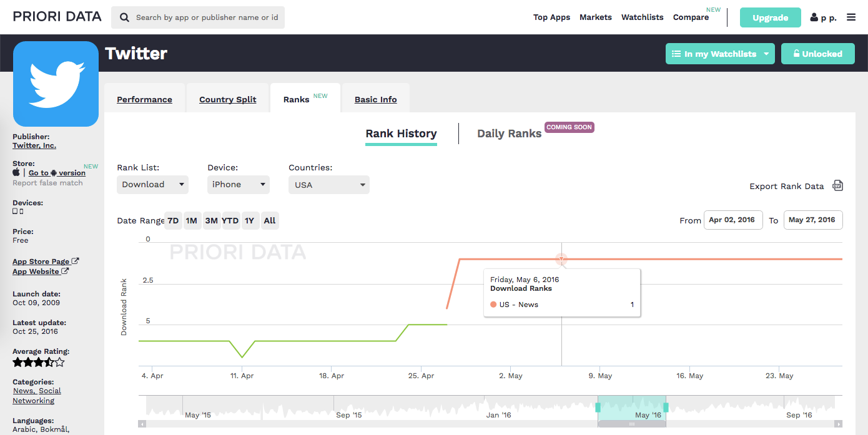Switch to the Country Split tab
The height and width of the screenshot is (435, 868).
click(228, 99)
